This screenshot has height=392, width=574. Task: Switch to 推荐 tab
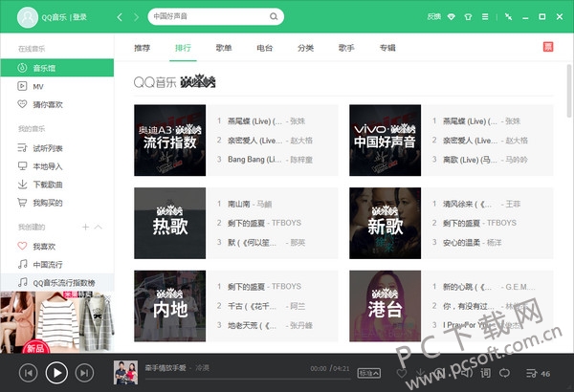[142, 48]
